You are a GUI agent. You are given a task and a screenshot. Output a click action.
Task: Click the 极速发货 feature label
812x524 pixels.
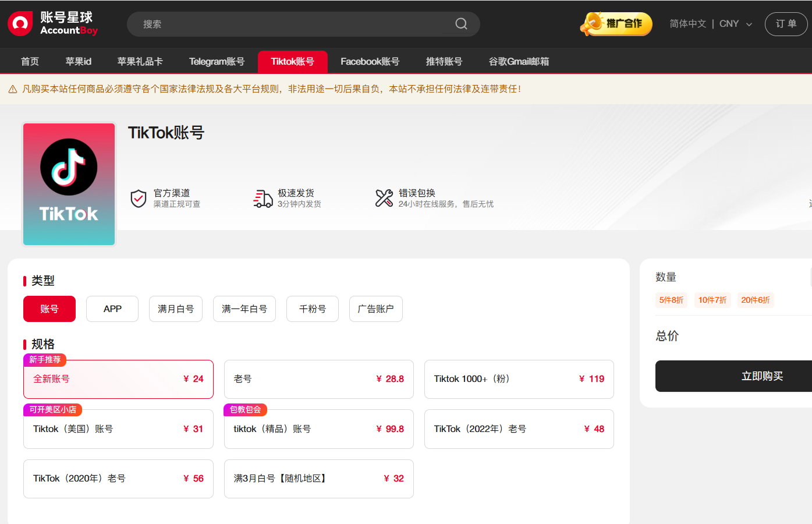(296, 193)
